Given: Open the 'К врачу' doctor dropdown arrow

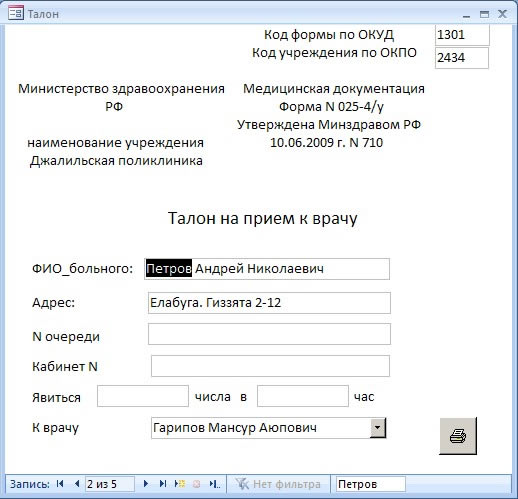Looking at the screenshot, I should 378,428.
